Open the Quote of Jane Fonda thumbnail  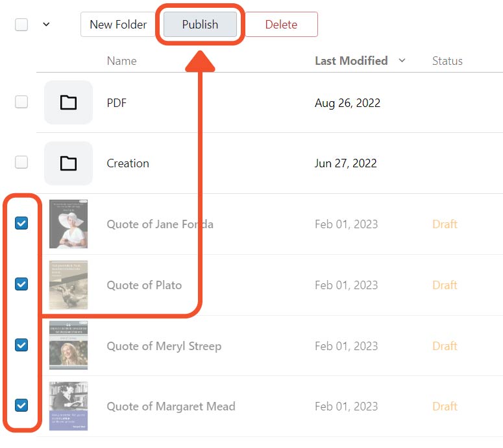click(x=68, y=224)
